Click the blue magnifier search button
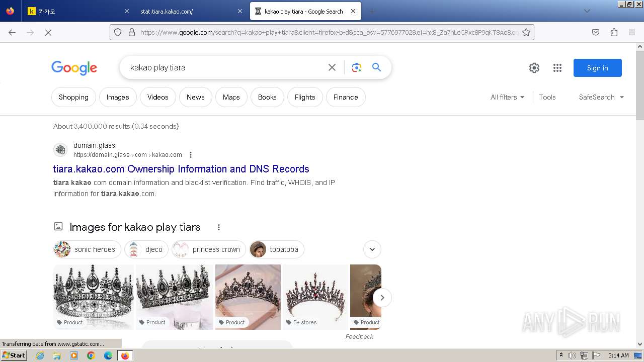 pos(376,67)
